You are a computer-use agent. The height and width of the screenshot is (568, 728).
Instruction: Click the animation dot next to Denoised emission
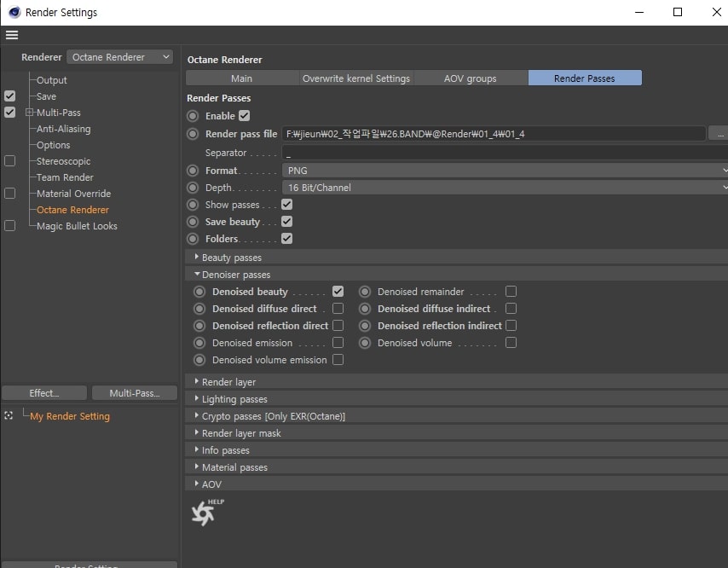199,343
